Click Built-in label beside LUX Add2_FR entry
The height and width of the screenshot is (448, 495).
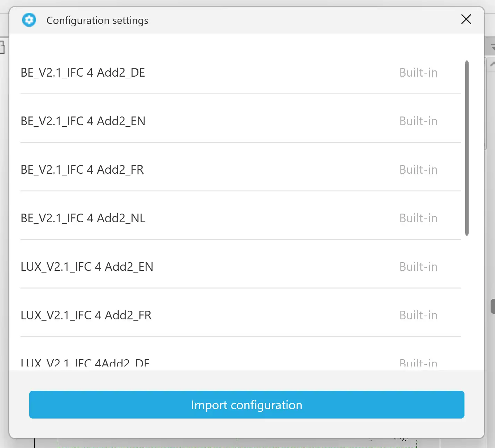[418, 315]
